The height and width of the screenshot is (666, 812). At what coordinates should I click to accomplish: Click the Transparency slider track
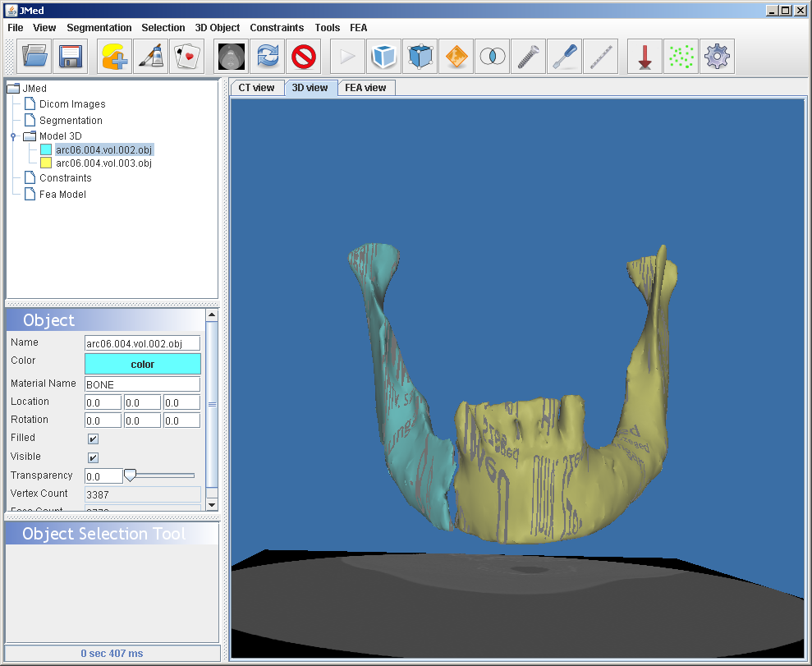tap(164, 475)
